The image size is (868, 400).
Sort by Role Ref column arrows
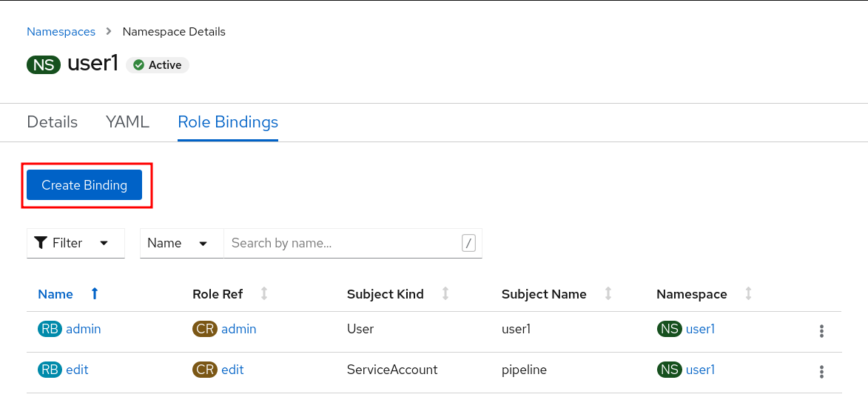264,294
